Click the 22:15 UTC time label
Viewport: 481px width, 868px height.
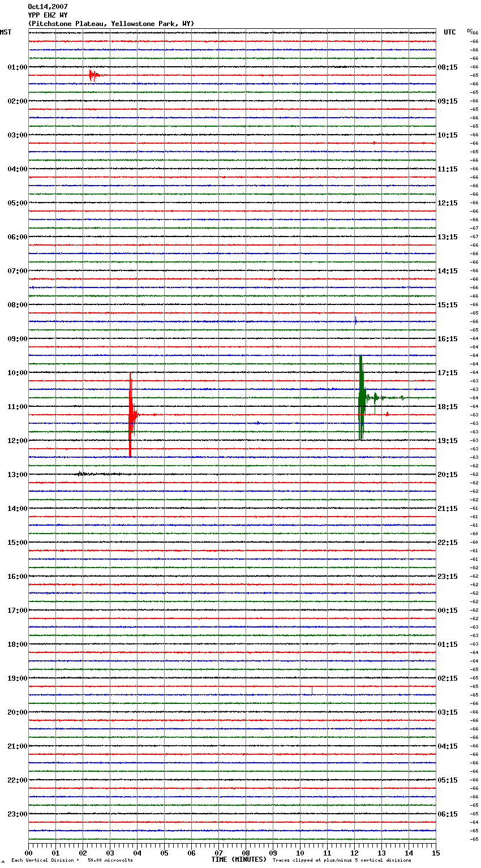tap(448, 543)
